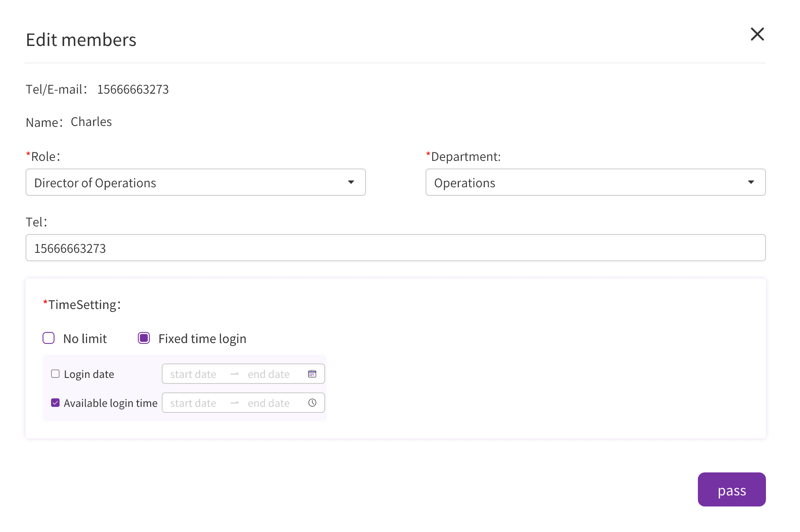Click the Fixed time login label text
This screenshot has height=532, width=800.
click(202, 339)
